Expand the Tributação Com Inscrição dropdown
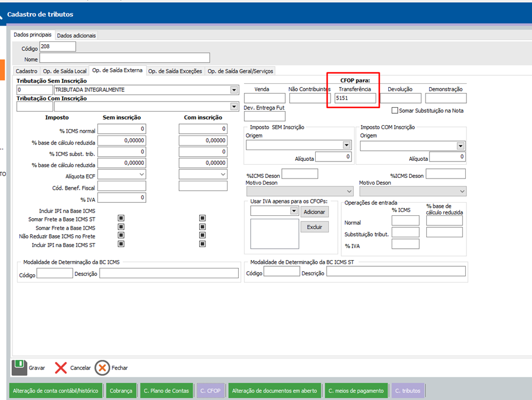This screenshot has width=532, height=400. coord(234,107)
